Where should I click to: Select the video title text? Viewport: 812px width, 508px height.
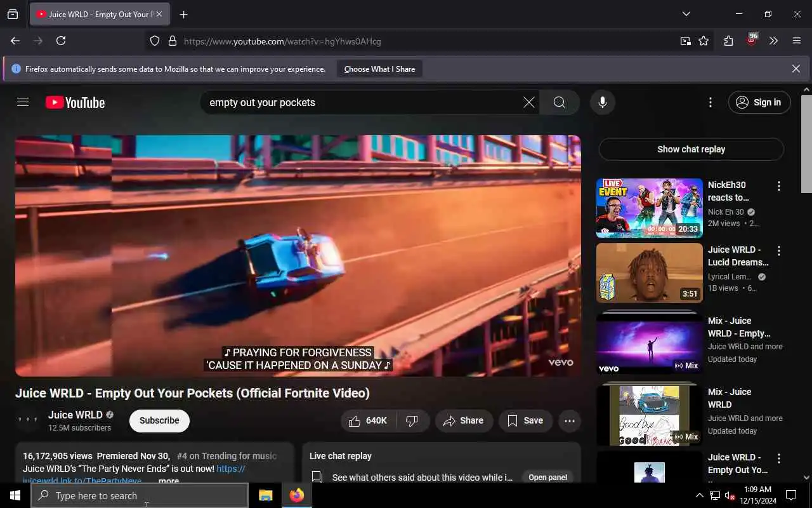point(192,393)
